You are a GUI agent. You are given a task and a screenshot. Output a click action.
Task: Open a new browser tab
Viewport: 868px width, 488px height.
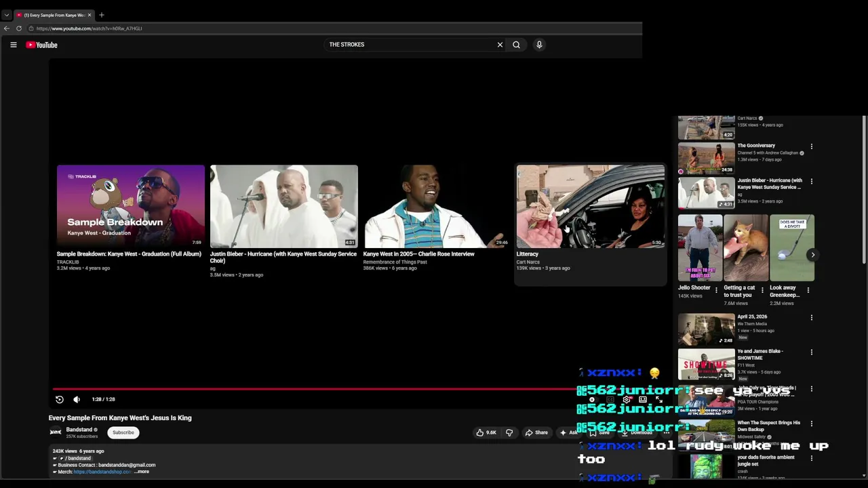tap(102, 15)
